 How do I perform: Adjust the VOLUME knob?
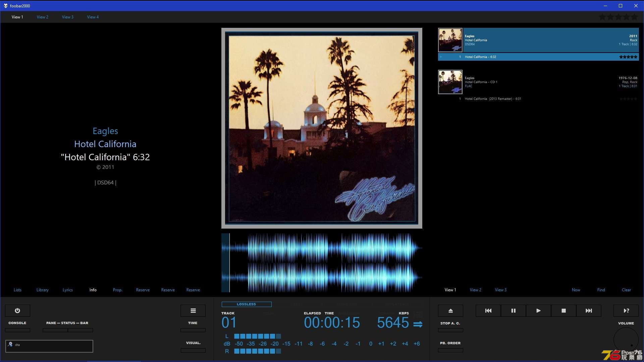pos(626,340)
